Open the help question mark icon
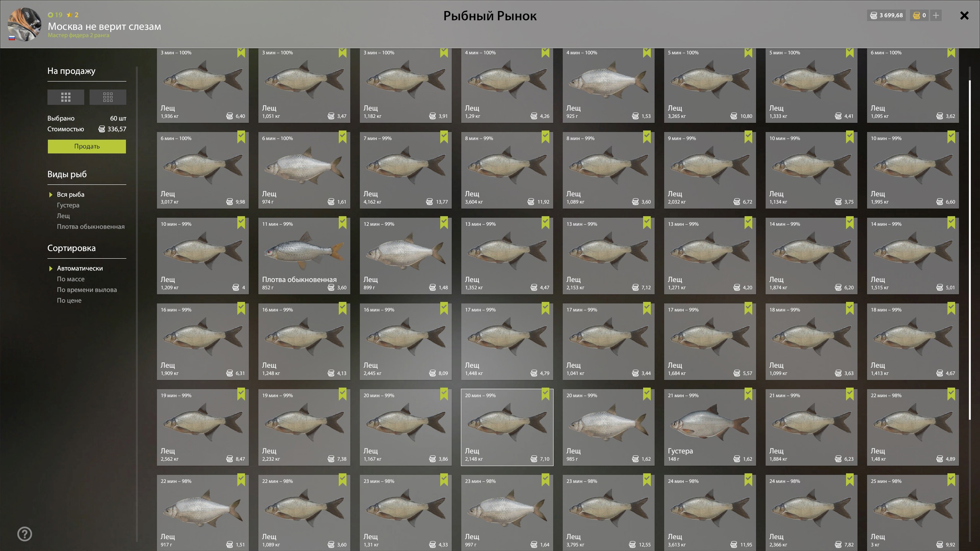 pyautogui.click(x=24, y=534)
